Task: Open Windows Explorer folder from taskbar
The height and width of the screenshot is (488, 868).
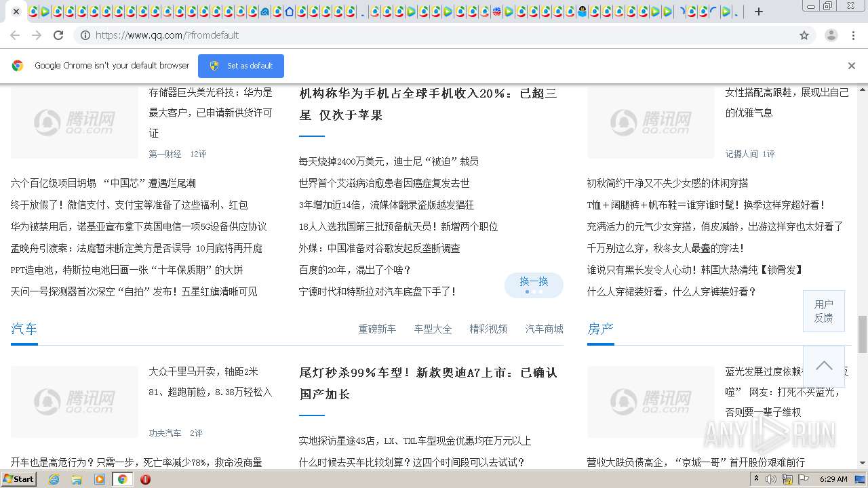Action: coord(77,479)
